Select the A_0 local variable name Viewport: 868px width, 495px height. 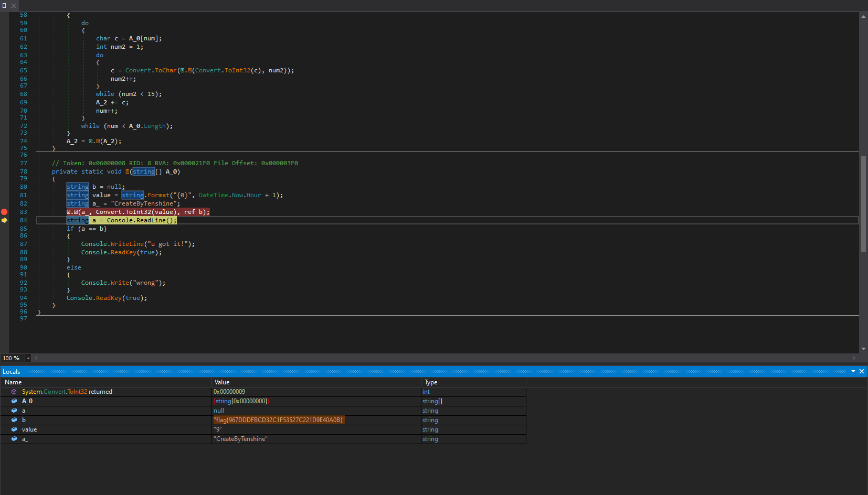click(x=27, y=401)
